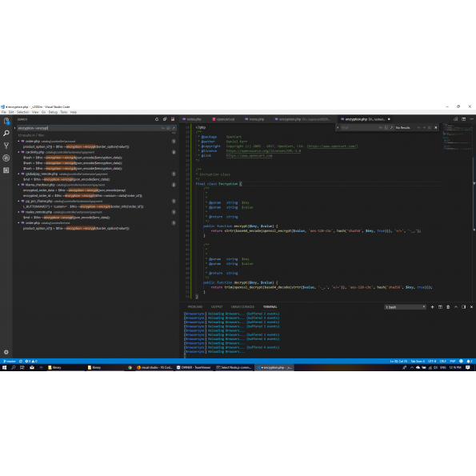This screenshot has height=476, width=476.
Task: Toggle search details ellipsis below search box
Action: coord(174,133)
